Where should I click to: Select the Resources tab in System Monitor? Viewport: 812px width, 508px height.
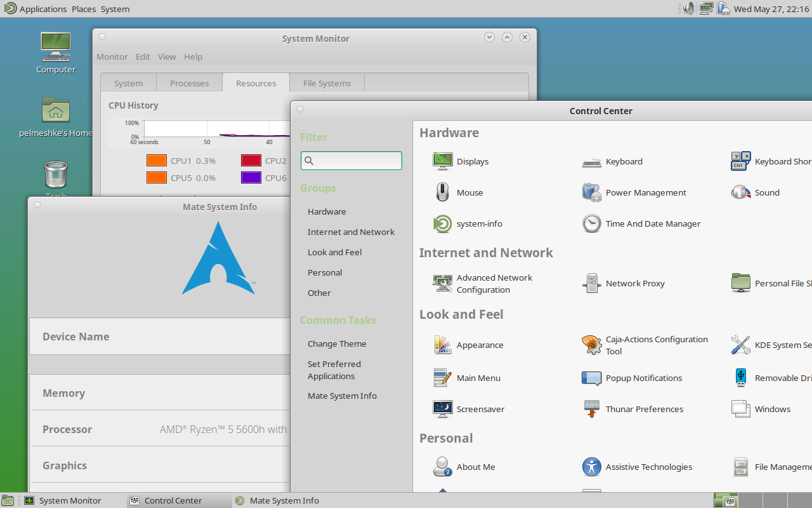(x=256, y=83)
